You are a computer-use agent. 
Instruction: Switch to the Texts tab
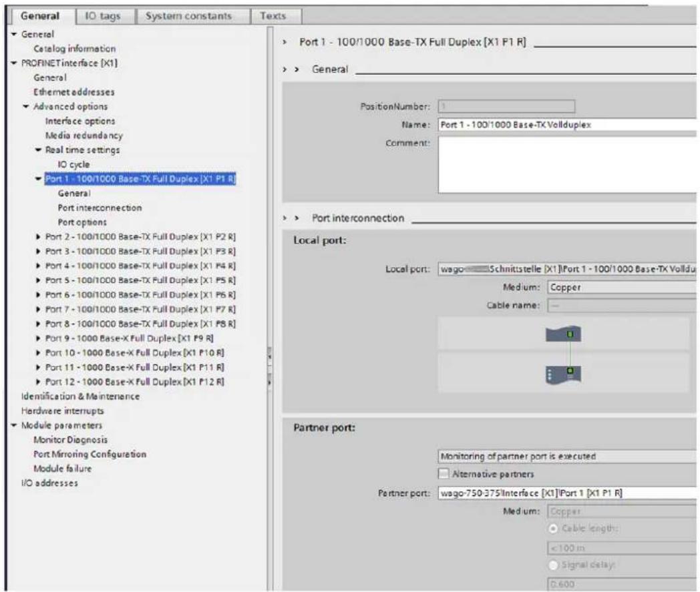(273, 16)
